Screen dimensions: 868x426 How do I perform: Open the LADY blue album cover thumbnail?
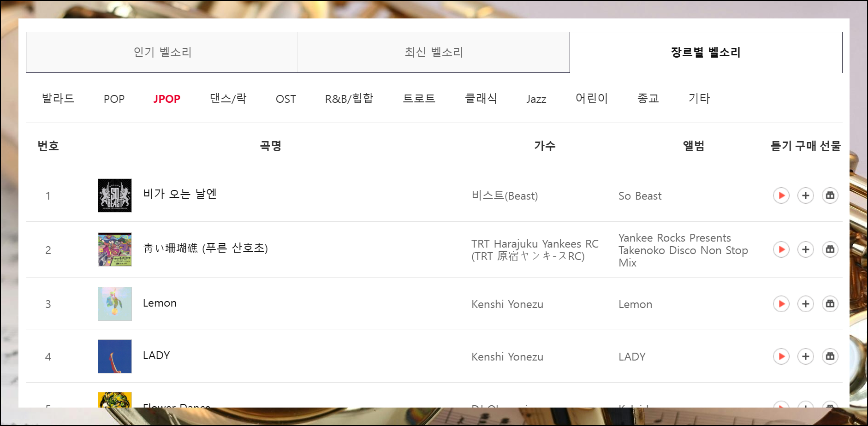pos(115,356)
